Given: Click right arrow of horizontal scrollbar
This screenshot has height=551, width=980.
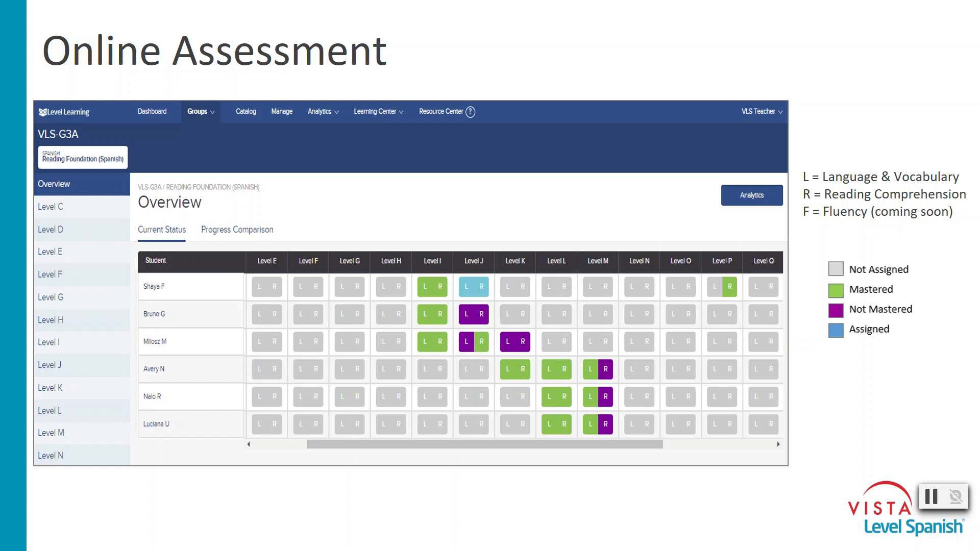Looking at the screenshot, I should coord(778,444).
